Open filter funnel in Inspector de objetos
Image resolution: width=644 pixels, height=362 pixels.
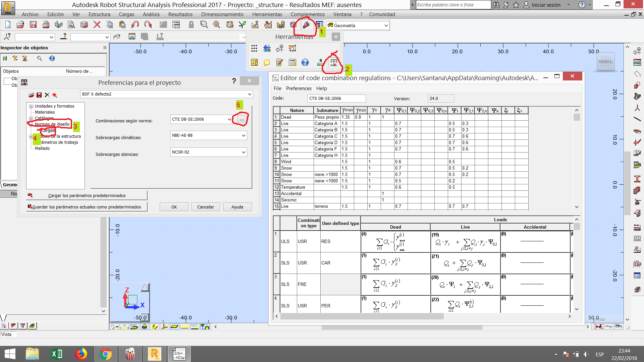[15, 58]
